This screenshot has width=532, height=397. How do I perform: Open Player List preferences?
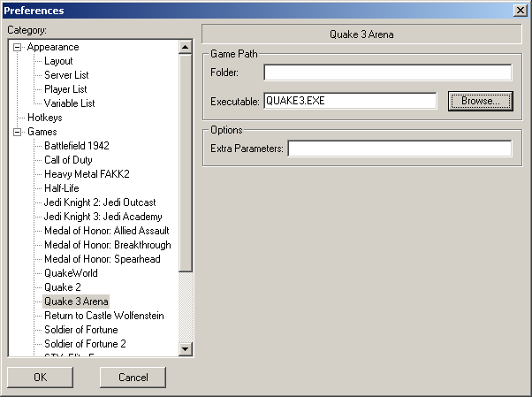tap(65, 89)
